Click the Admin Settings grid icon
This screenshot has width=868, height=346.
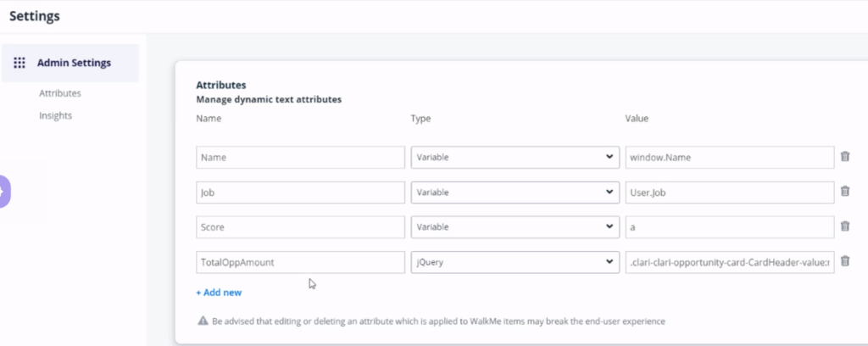pyautogui.click(x=19, y=63)
